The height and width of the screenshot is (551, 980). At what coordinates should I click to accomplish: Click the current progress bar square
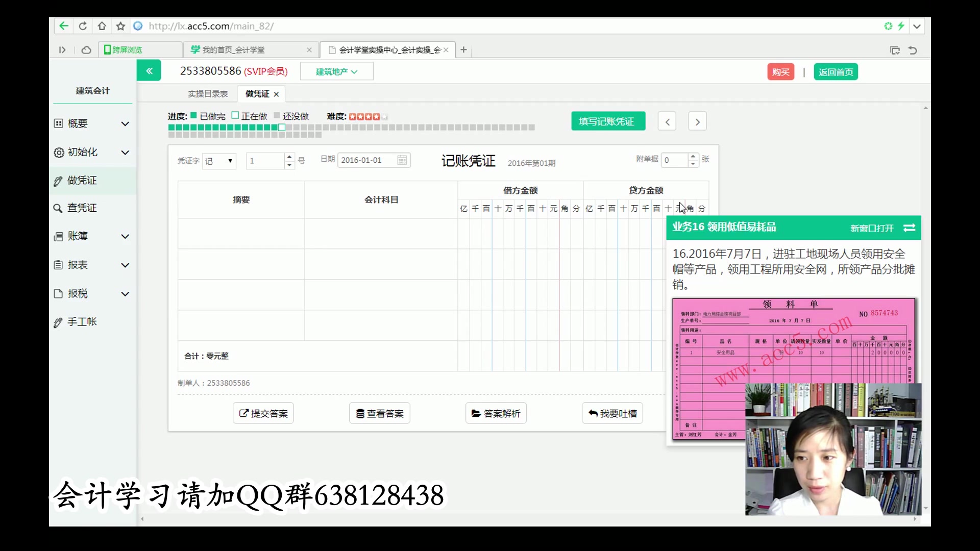[282, 128]
